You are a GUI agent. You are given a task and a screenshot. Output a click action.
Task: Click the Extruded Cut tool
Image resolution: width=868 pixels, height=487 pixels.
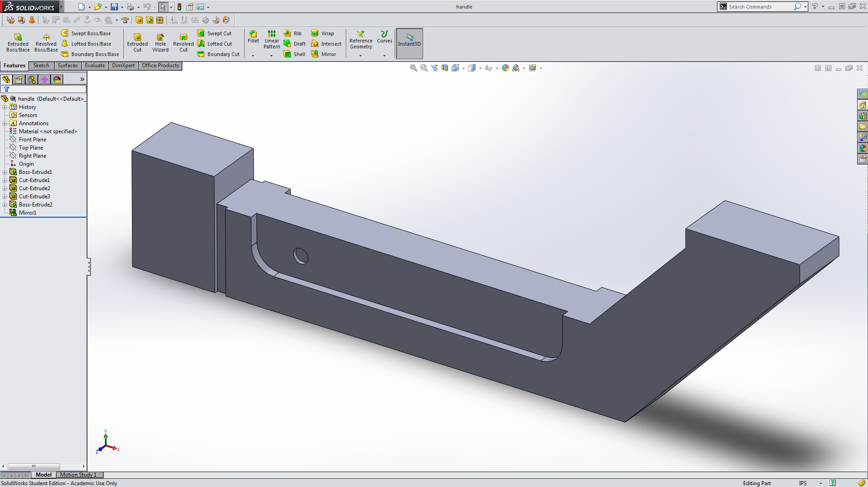[x=137, y=42]
